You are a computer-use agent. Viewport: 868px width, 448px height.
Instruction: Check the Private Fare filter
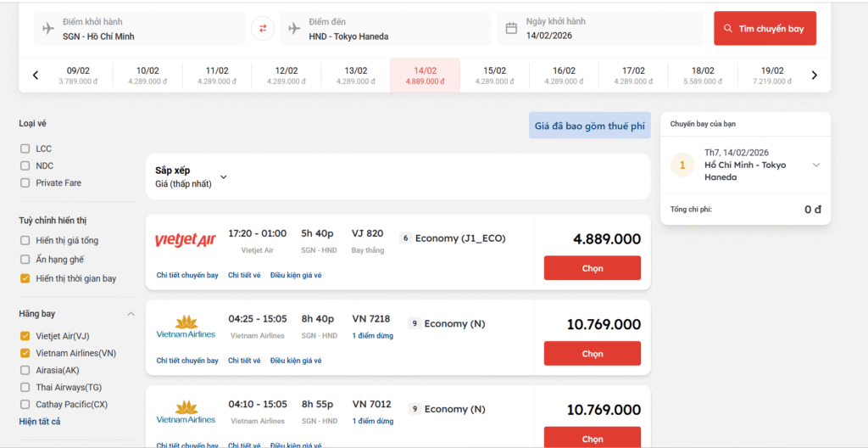point(25,182)
